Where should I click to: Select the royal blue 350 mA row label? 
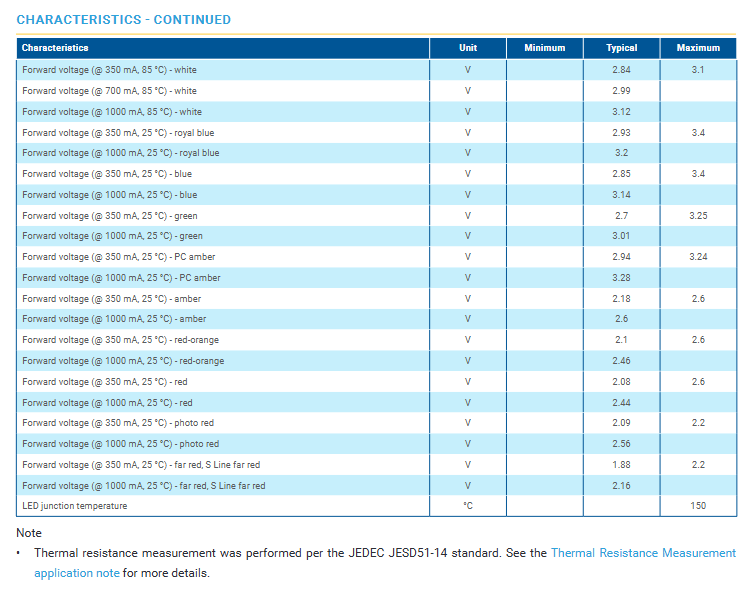(x=118, y=133)
